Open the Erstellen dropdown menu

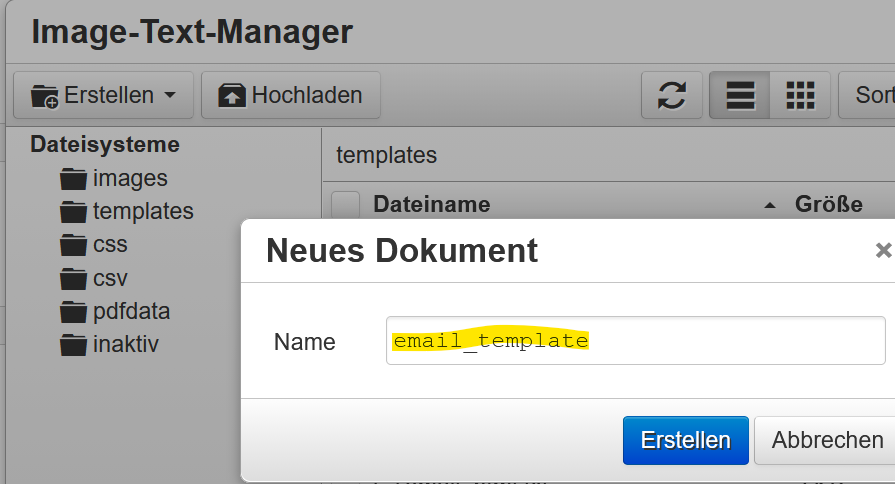click(103, 96)
